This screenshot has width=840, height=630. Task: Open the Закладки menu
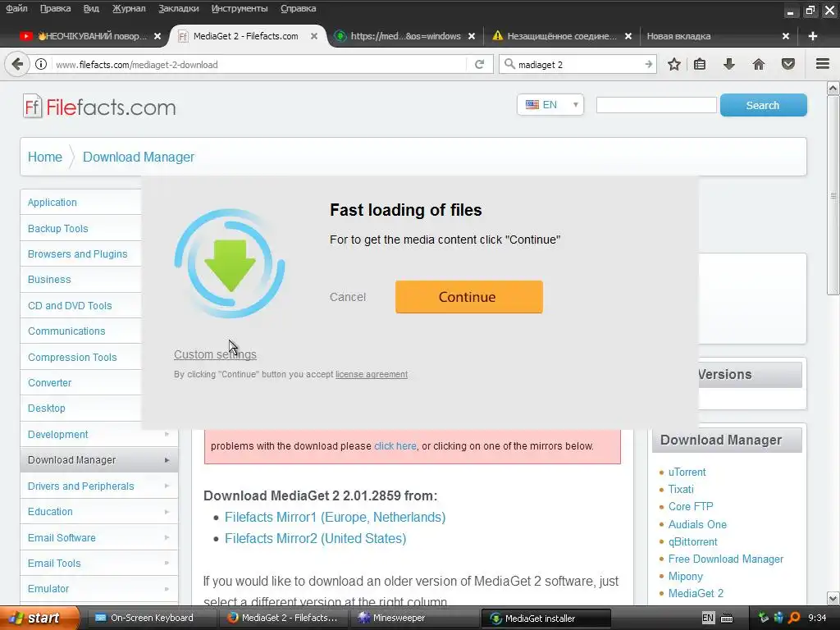tap(178, 8)
